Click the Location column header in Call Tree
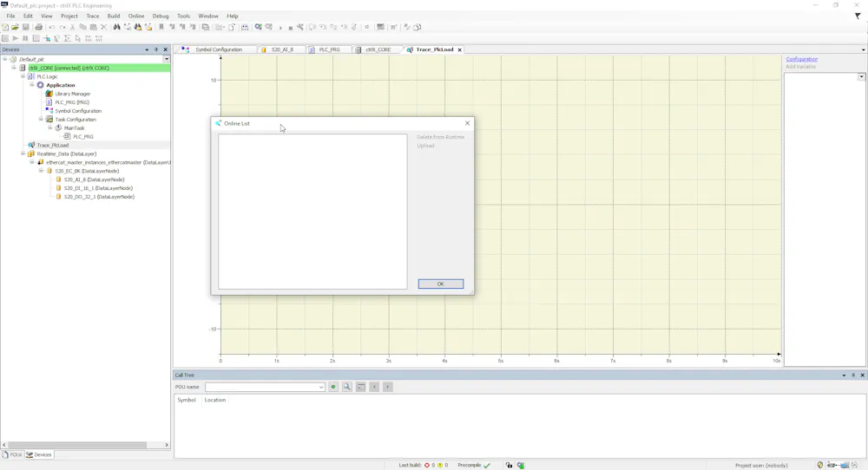Viewport: 868px width, 470px height. coord(214,400)
